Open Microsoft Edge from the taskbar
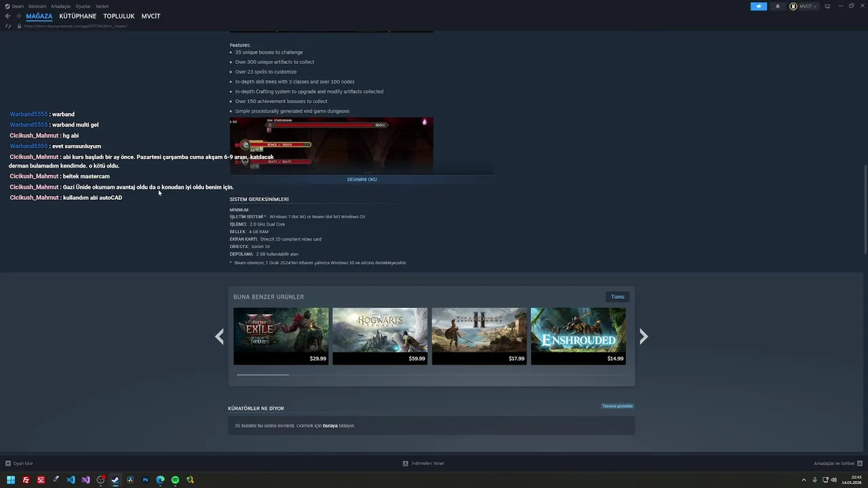868x488 pixels. [x=160, y=480]
